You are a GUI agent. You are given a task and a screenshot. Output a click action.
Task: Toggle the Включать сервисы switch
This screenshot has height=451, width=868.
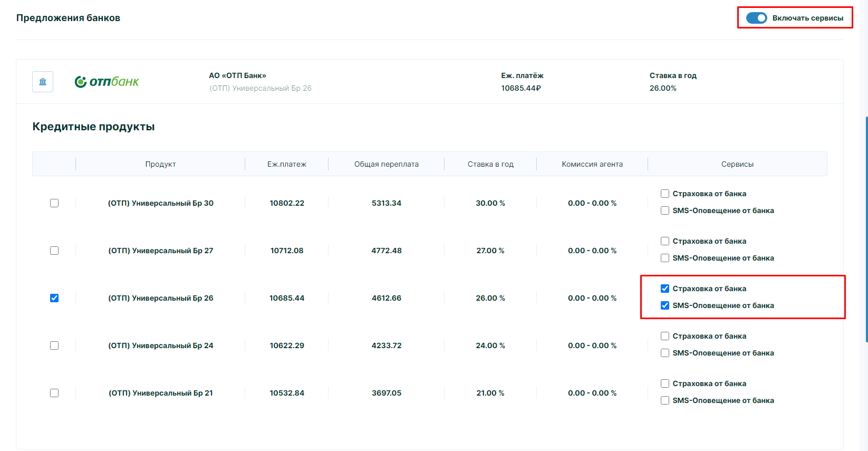[x=756, y=18]
